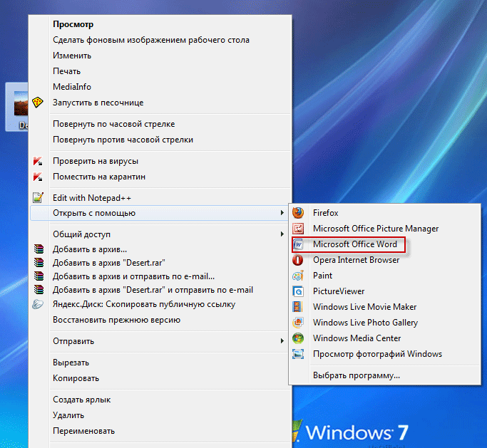The width and height of the screenshot is (487, 448).
Task: Click the sandbox icon beside Запустить в песочнице
Action: tap(38, 103)
